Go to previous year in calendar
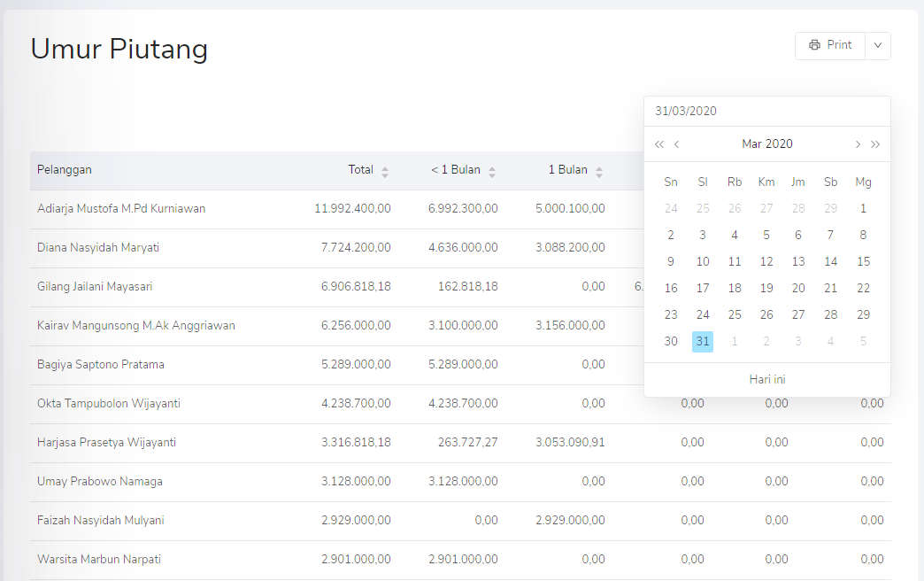This screenshot has height=581, width=924. pyautogui.click(x=658, y=144)
